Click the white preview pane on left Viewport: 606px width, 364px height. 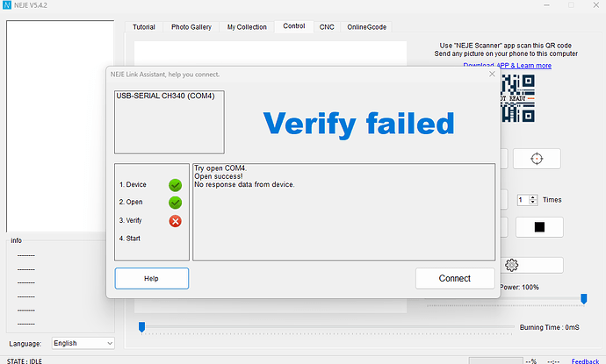tap(60, 126)
